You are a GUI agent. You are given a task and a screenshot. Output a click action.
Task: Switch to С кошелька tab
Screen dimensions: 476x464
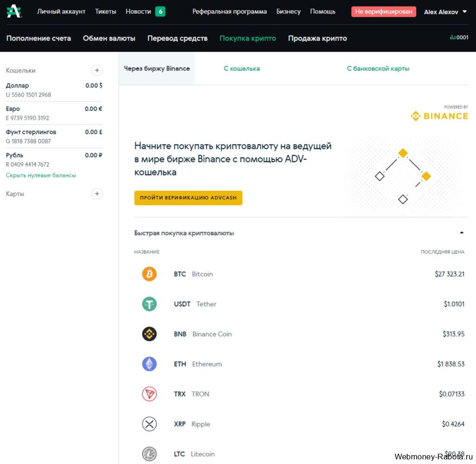tap(242, 69)
